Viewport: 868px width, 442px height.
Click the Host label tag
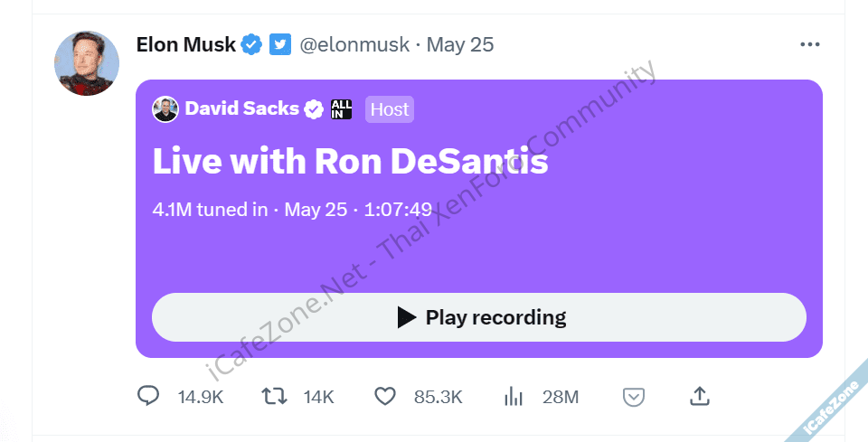pos(390,109)
